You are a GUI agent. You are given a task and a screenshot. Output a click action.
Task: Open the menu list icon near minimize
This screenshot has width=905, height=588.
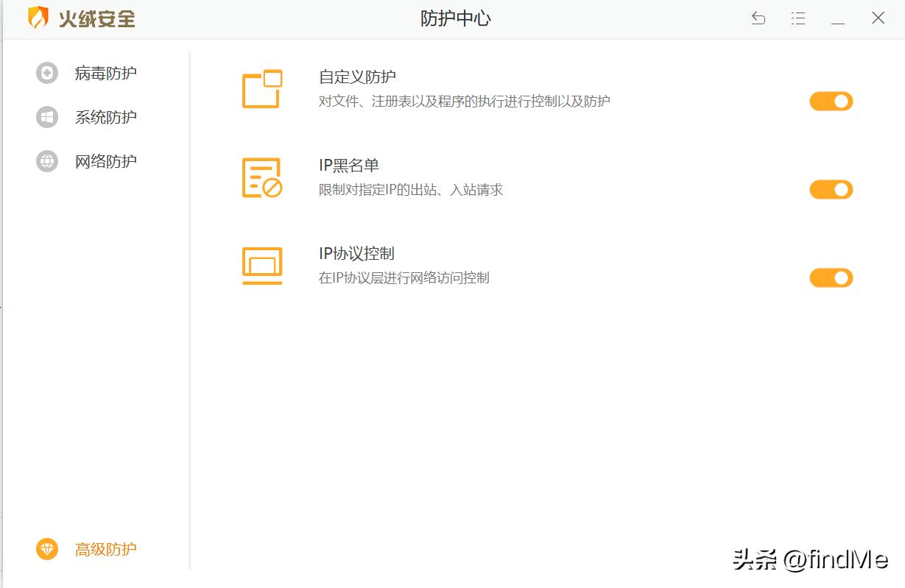pyautogui.click(x=797, y=18)
